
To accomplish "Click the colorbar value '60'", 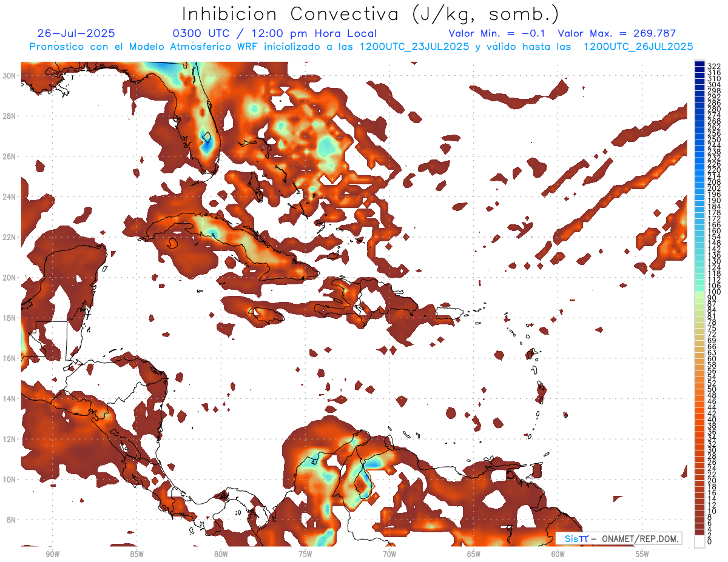I will pos(712,358).
